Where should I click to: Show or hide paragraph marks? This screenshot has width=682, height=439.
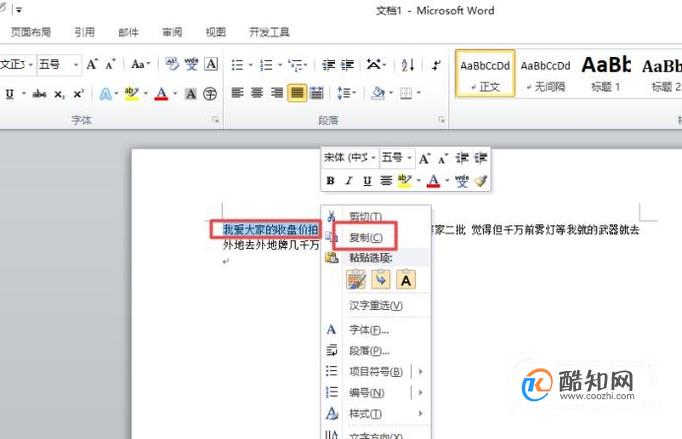tap(436, 65)
